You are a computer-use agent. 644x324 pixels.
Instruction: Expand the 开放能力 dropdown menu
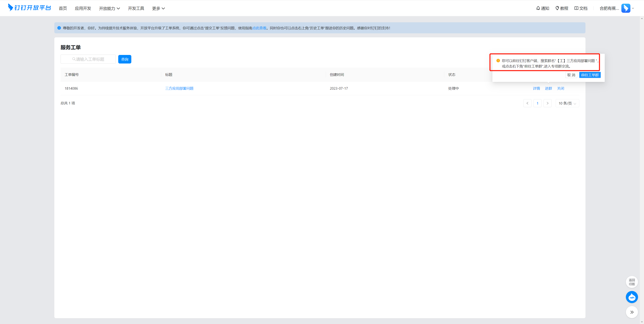coord(110,8)
